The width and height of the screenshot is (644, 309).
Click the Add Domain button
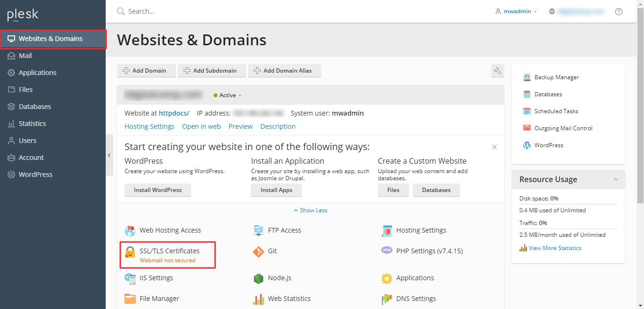point(146,71)
